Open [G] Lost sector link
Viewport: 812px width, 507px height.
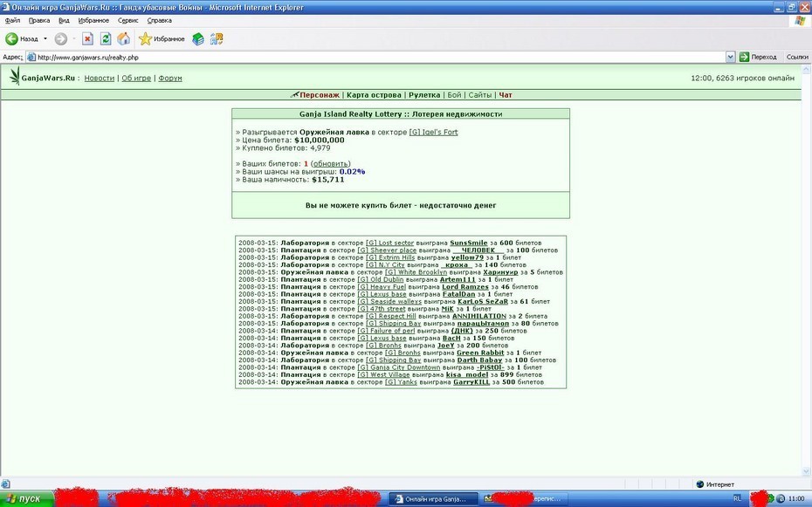coord(390,243)
